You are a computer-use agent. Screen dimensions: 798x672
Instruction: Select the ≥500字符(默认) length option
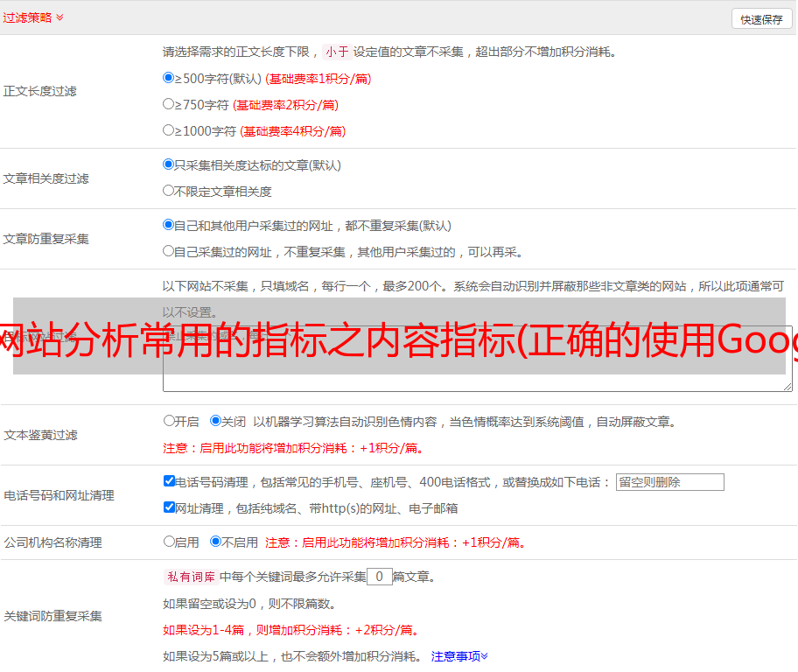point(168,77)
